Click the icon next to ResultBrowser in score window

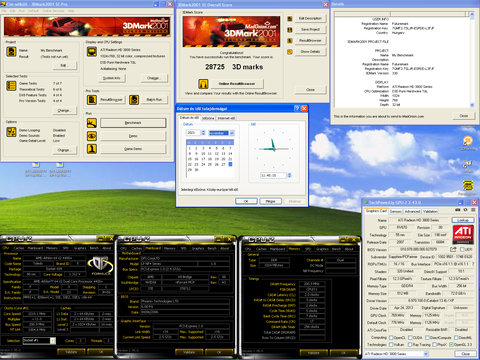coord(290,41)
